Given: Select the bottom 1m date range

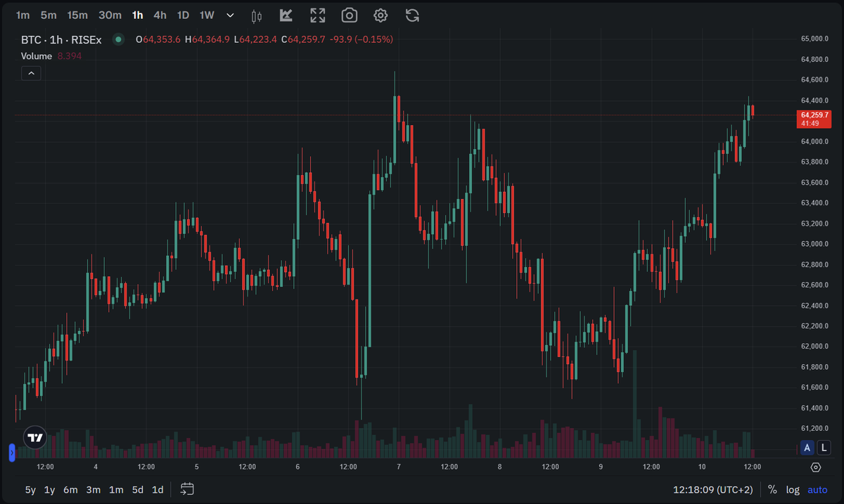Looking at the screenshot, I should pyautogui.click(x=116, y=489).
